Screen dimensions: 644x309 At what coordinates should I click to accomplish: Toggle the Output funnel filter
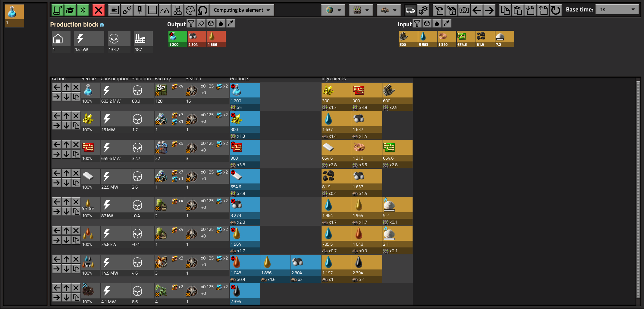pyautogui.click(x=191, y=24)
